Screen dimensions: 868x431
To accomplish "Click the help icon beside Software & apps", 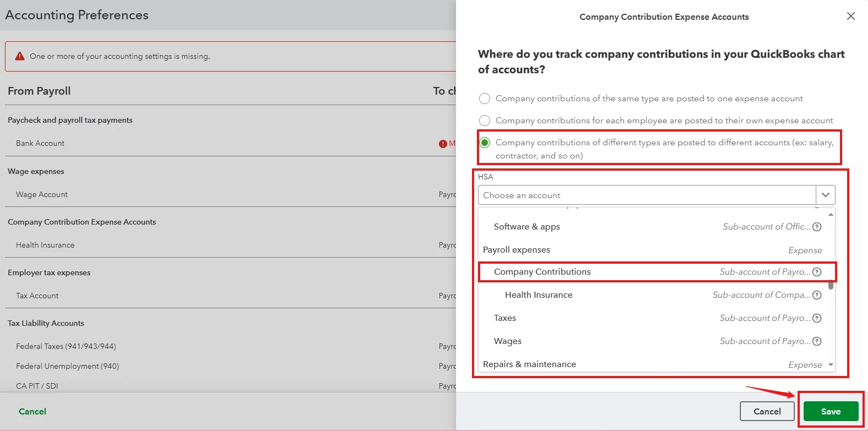I will (817, 227).
